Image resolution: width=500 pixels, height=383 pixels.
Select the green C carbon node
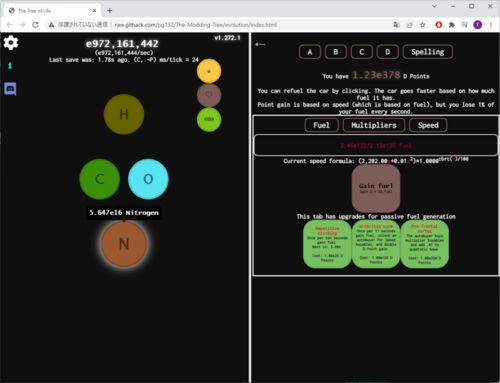[100, 179]
